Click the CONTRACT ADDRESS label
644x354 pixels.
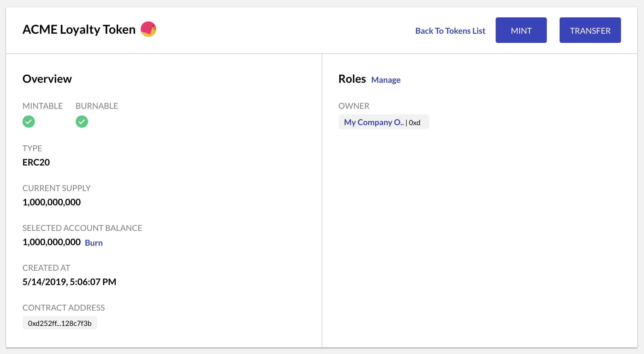coord(64,308)
